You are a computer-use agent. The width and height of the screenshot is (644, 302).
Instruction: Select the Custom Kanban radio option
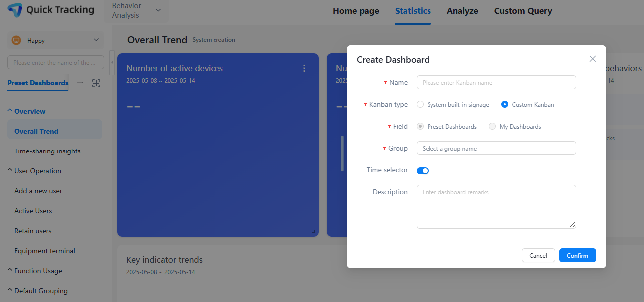coord(505,105)
